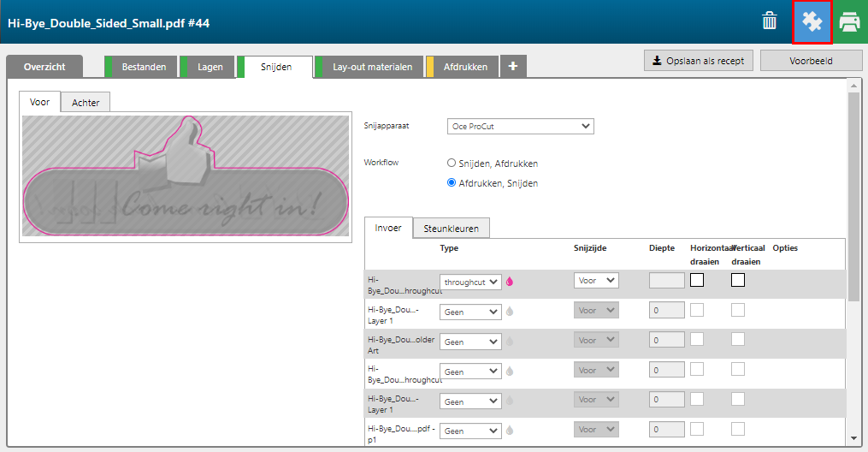Image resolution: width=868 pixels, height=452 pixels.
Task: Click the green printer icon
Action: tap(849, 22)
